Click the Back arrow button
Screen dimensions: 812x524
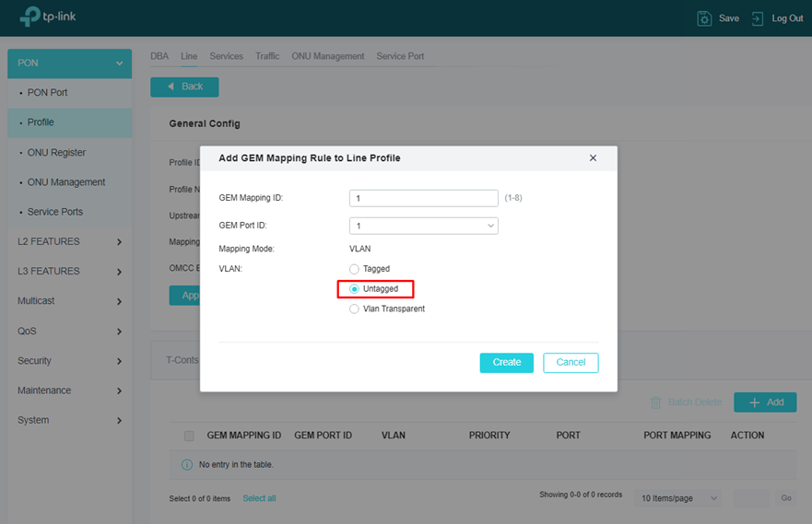(x=184, y=87)
